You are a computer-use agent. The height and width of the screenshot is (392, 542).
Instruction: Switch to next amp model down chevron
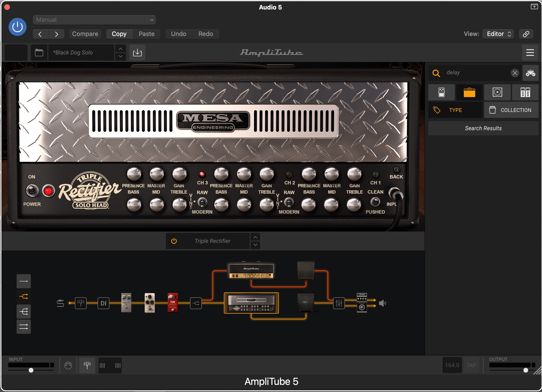[x=255, y=245]
